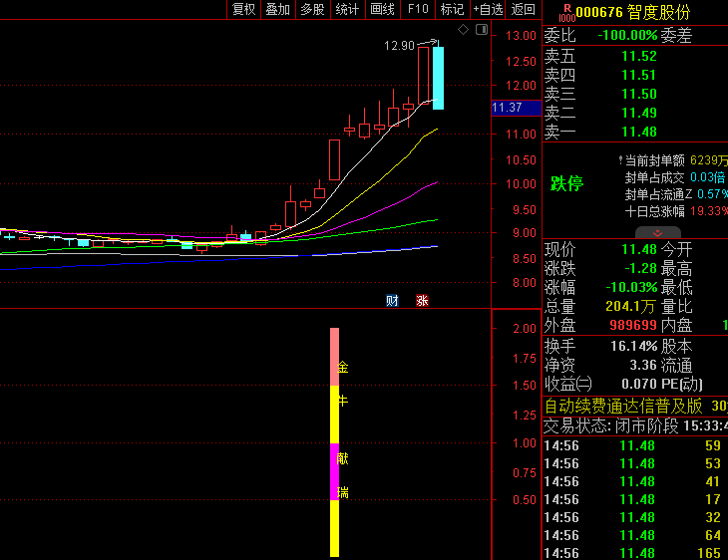Select the 14:56 trade with volume 165
The image size is (728, 560).
pos(635,553)
